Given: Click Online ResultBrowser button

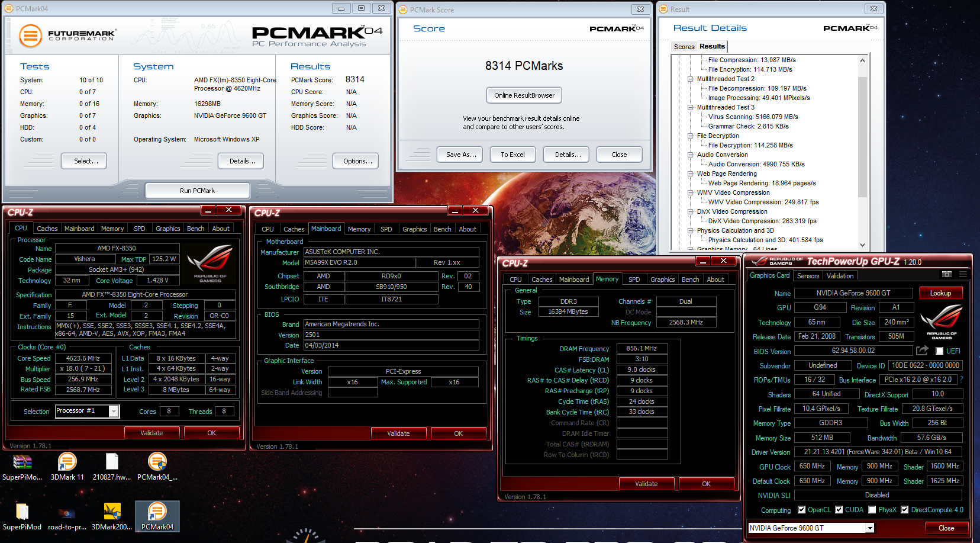Looking at the screenshot, I should tap(524, 95).
